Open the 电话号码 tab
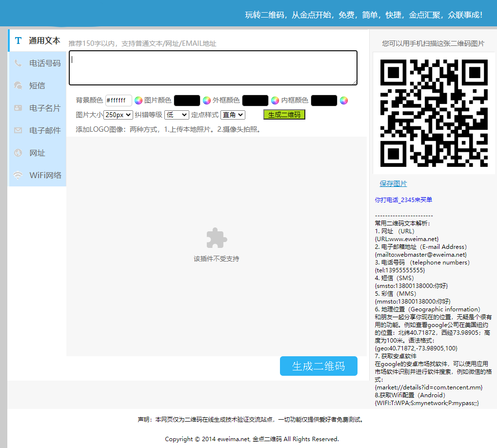 click(x=38, y=63)
